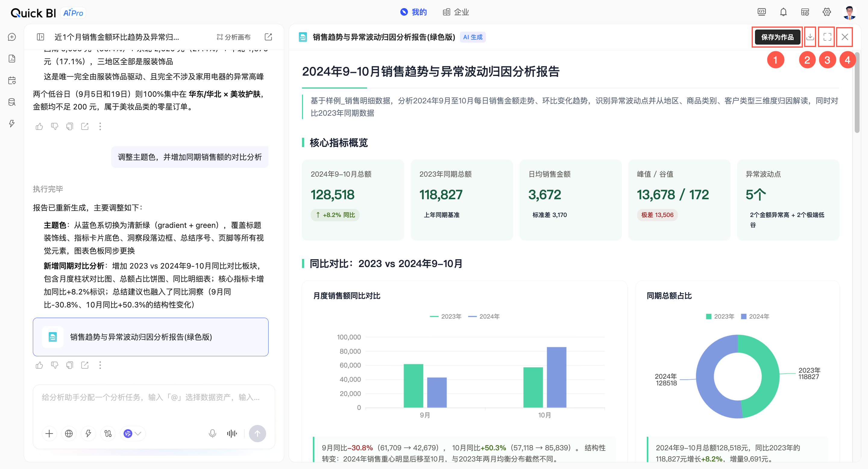Toggle the chat sidebar panel icon beside the title
Image resolution: width=868 pixels, height=469 pixels.
pos(40,37)
